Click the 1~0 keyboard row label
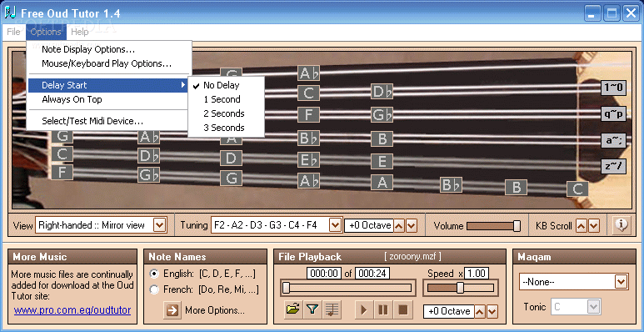644x332 pixels. click(614, 88)
